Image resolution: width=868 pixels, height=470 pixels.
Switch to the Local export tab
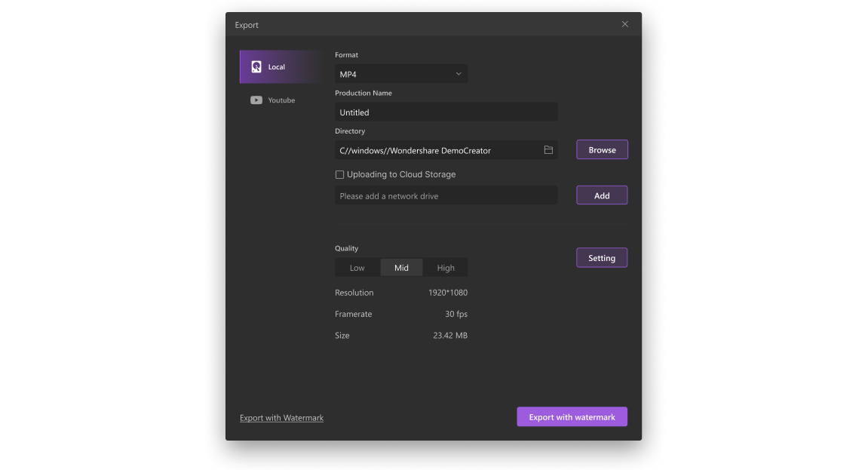point(280,67)
